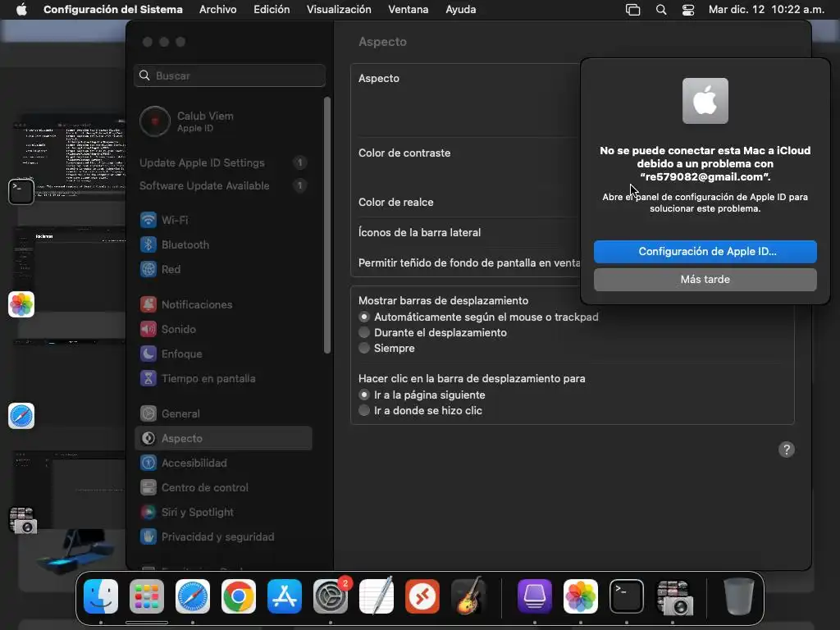Click the Buscar search field
The height and width of the screenshot is (630, 840).
(230, 75)
